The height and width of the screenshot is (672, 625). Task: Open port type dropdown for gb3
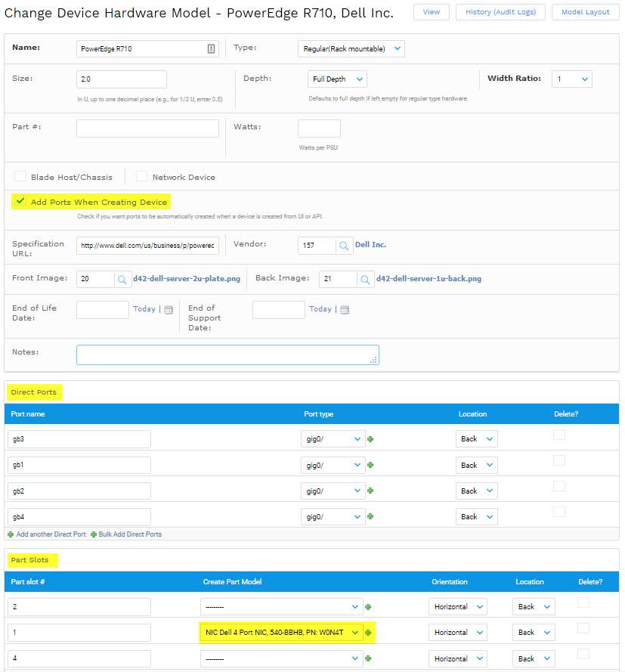[x=333, y=439]
